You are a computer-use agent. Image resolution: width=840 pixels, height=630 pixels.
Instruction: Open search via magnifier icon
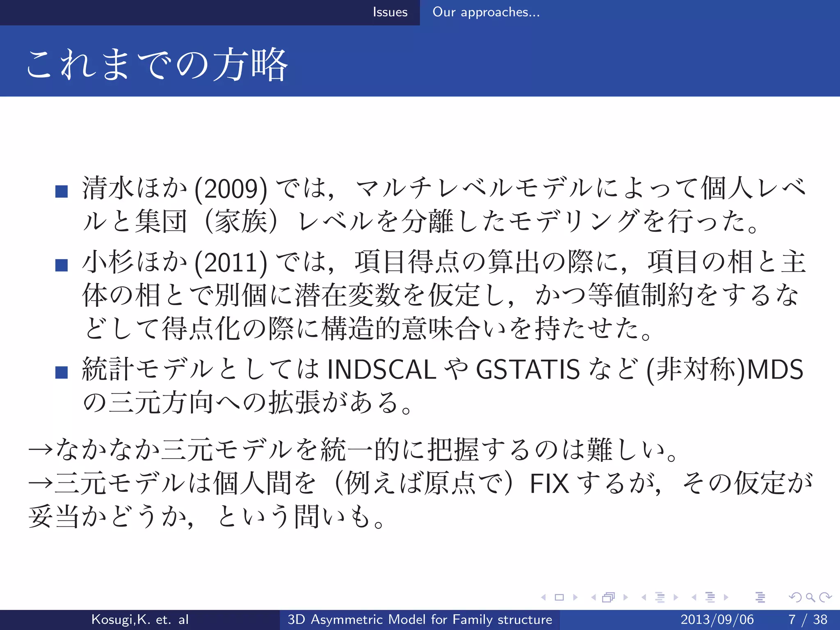coord(810,598)
